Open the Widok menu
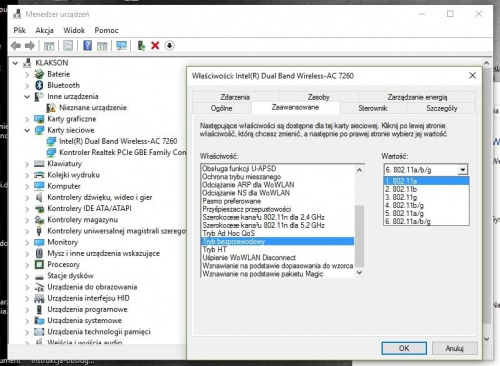 pos(74,30)
